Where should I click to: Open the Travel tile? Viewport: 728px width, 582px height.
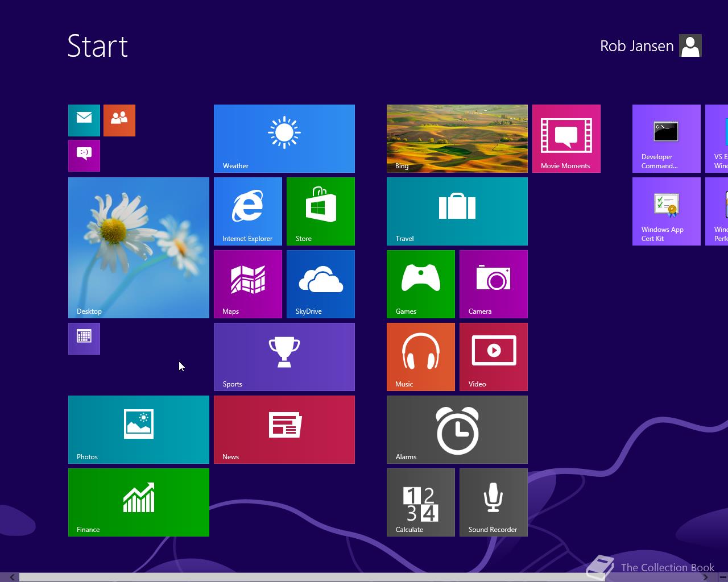(x=457, y=211)
